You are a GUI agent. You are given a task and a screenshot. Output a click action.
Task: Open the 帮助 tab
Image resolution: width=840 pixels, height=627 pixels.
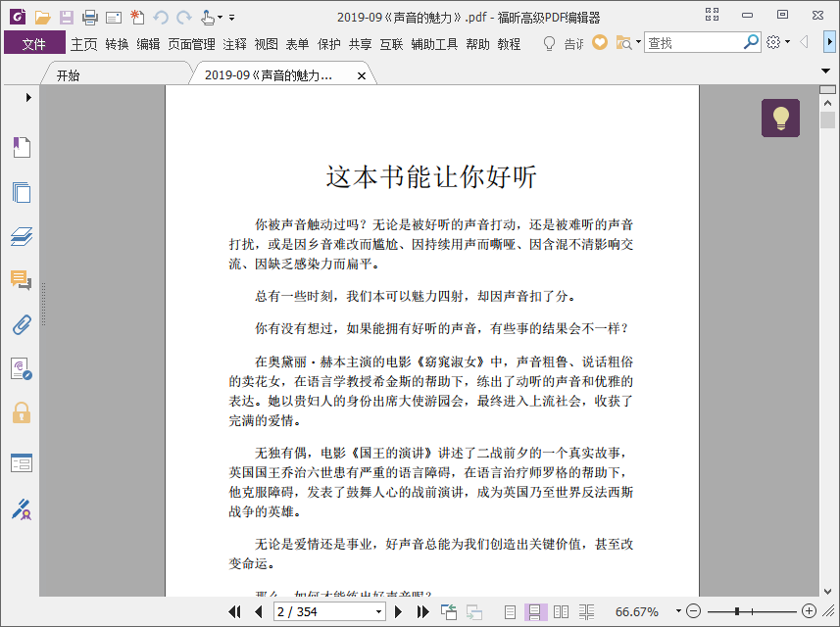click(478, 44)
